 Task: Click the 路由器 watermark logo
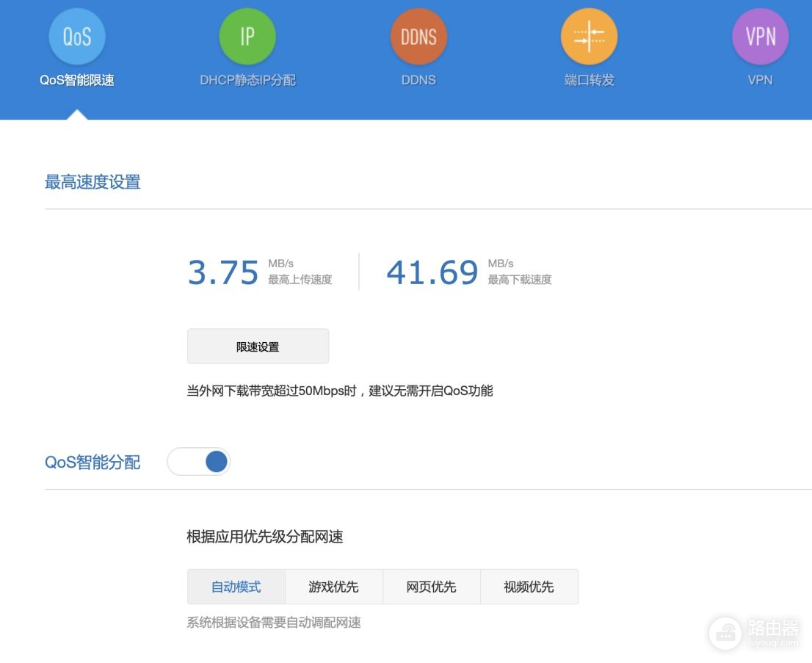point(755,632)
